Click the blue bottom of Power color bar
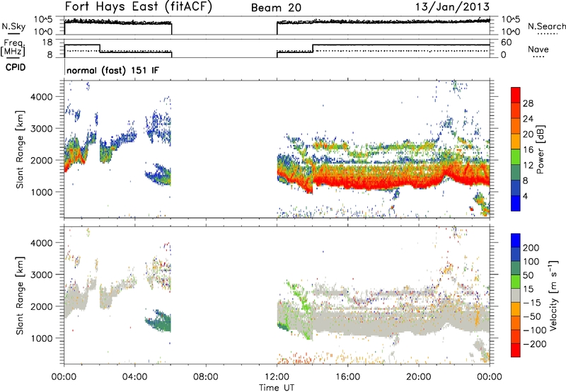 516,203
